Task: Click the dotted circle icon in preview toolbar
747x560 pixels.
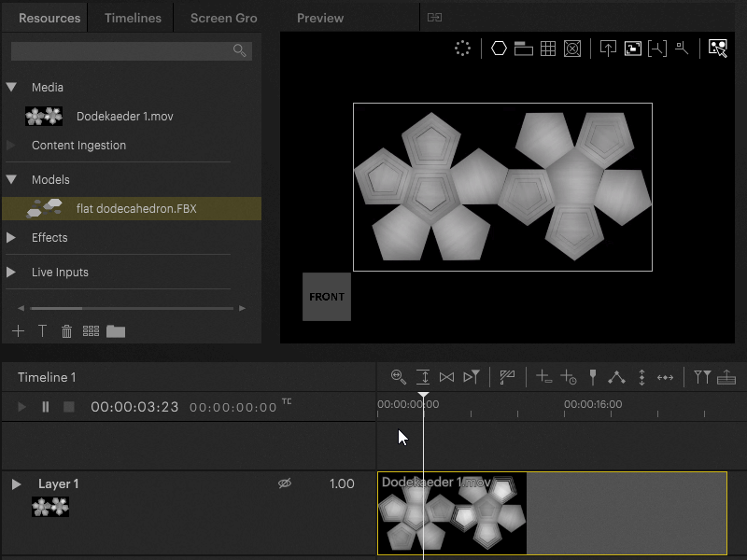Action: (462, 49)
